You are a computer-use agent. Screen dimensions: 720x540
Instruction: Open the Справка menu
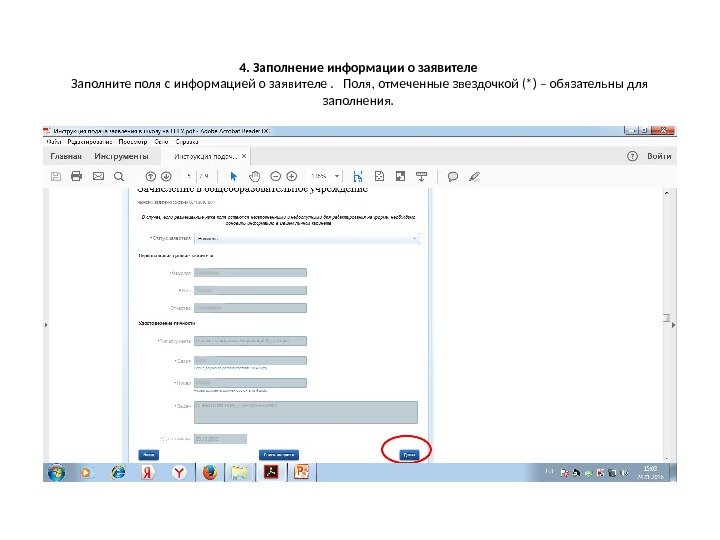coord(187,142)
